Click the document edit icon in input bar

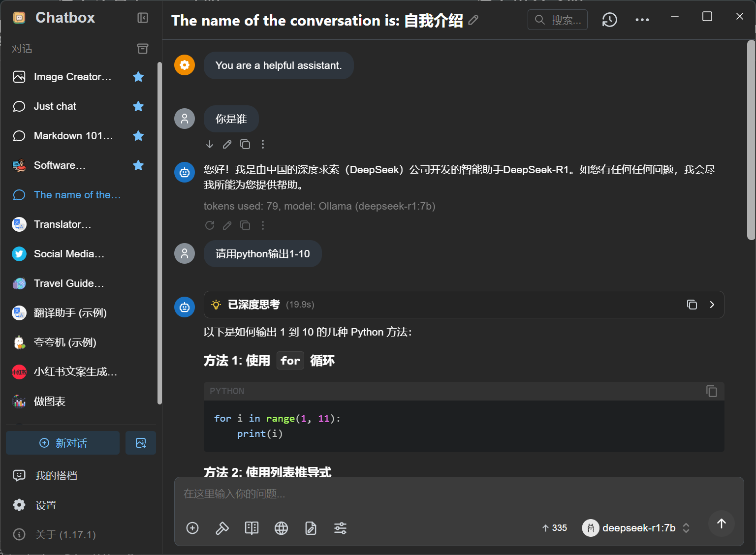point(311,528)
